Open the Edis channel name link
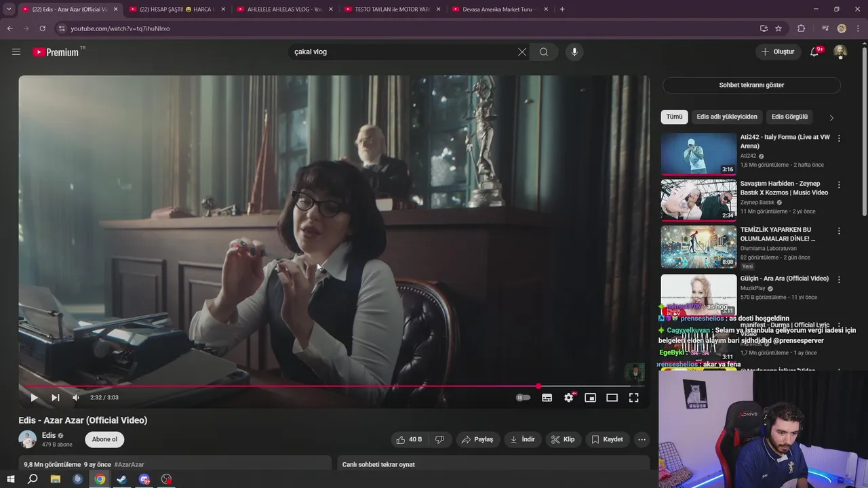 (x=49, y=435)
